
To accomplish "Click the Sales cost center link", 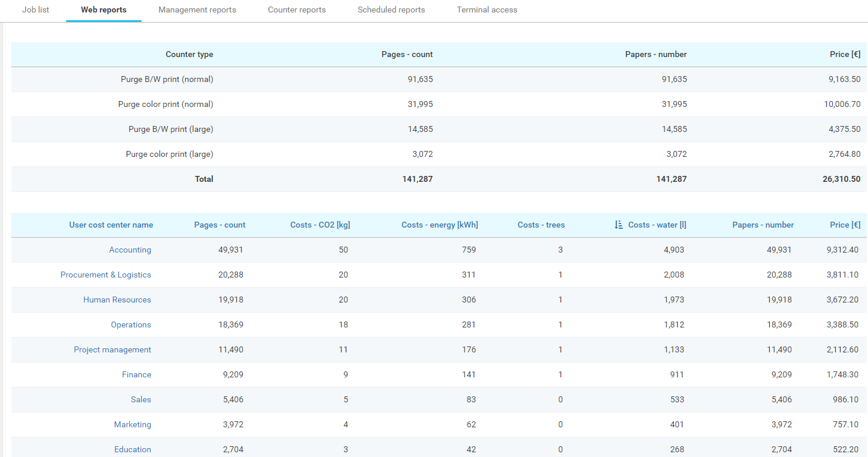I will 141,400.
